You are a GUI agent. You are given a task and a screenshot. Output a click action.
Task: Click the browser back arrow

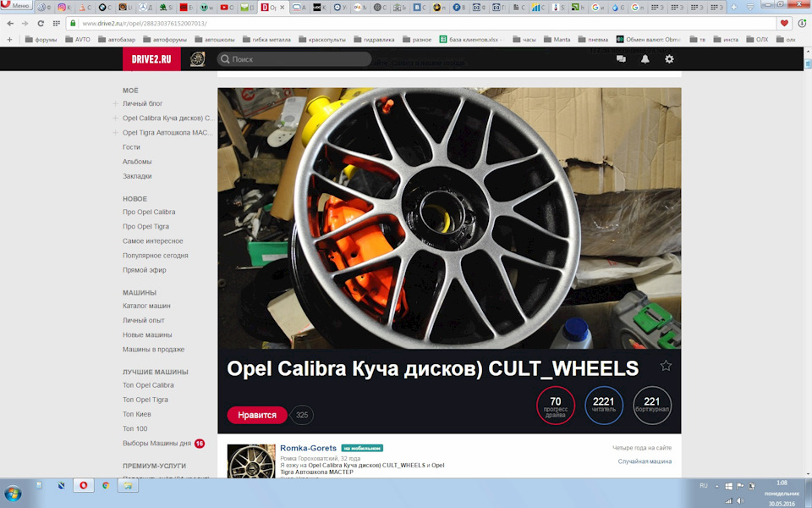coord(10,24)
